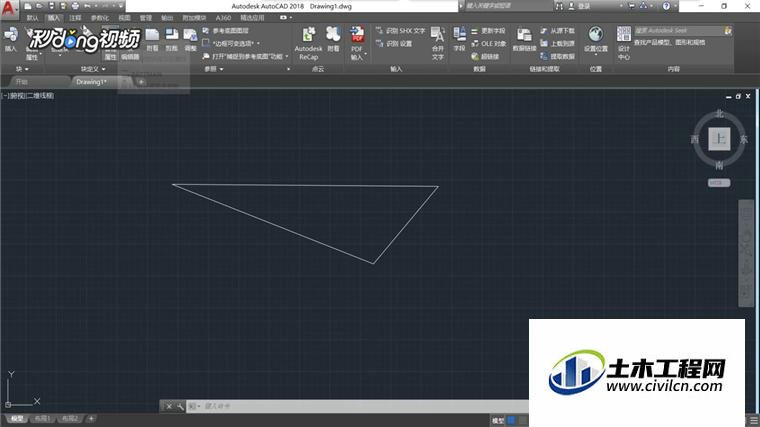Click Extract Data (提取数据)
The height and width of the screenshot is (427, 760).
click(x=557, y=57)
